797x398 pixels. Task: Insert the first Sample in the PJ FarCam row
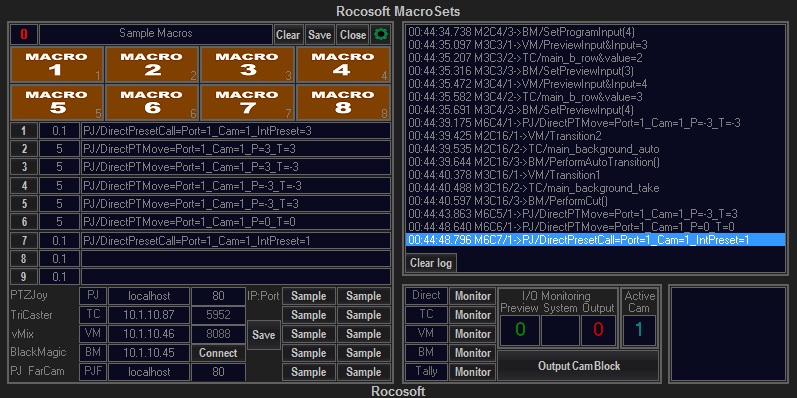coord(309,372)
